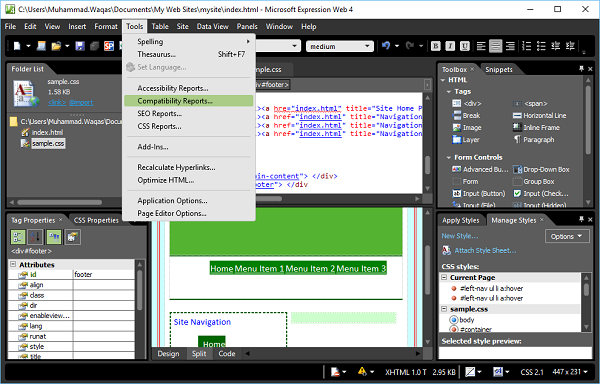Click the Center align icon
This screenshot has height=384, width=600.
pyautogui.click(x=496, y=46)
